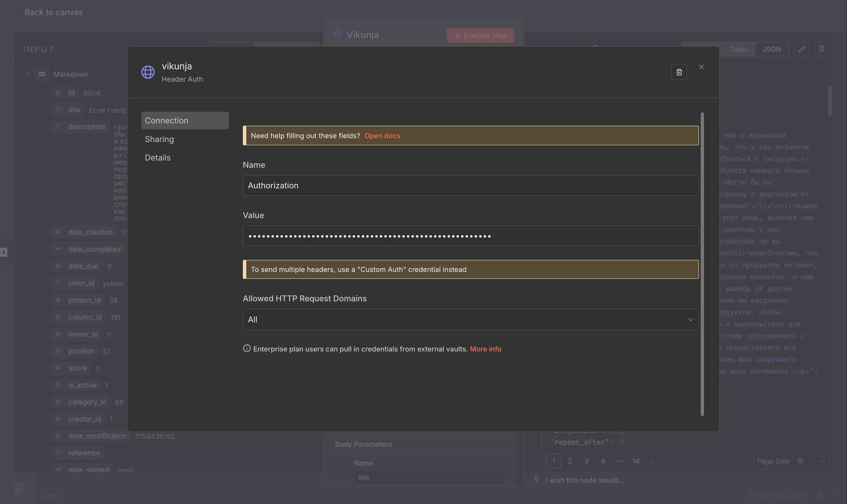Image resolution: width=847 pixels, height=504 pixels.
Task: Switch to the Sharing tab
Action: tap(159, 139)
